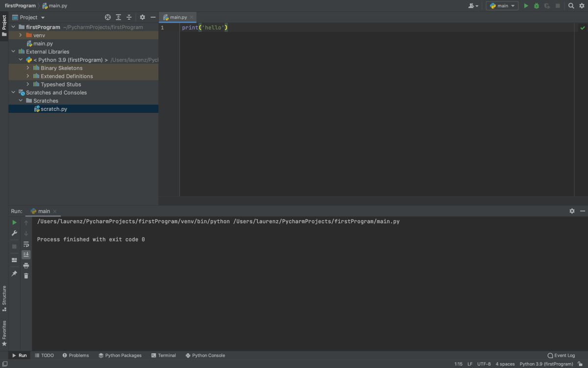Toggle the Run tab at bottom bar

tap(20, 355)
